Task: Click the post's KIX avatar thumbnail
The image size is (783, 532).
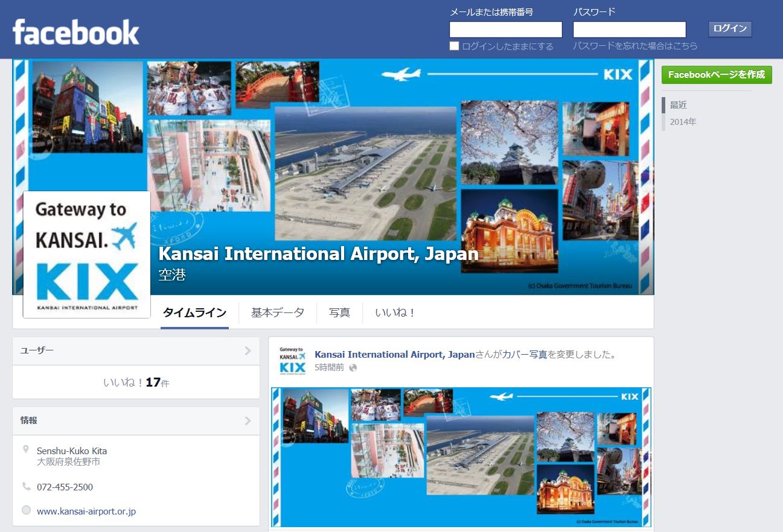Action: click(292, 360)
